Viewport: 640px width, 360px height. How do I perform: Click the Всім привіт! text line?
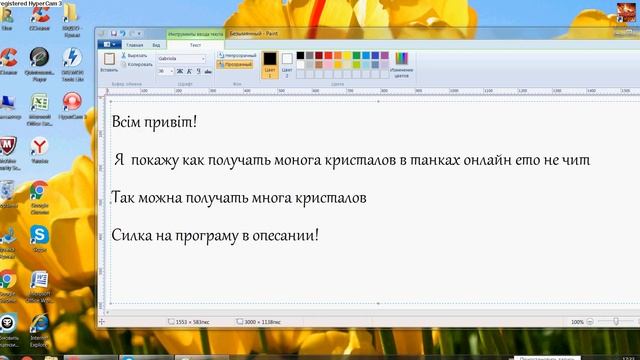(x=154, y=122)
